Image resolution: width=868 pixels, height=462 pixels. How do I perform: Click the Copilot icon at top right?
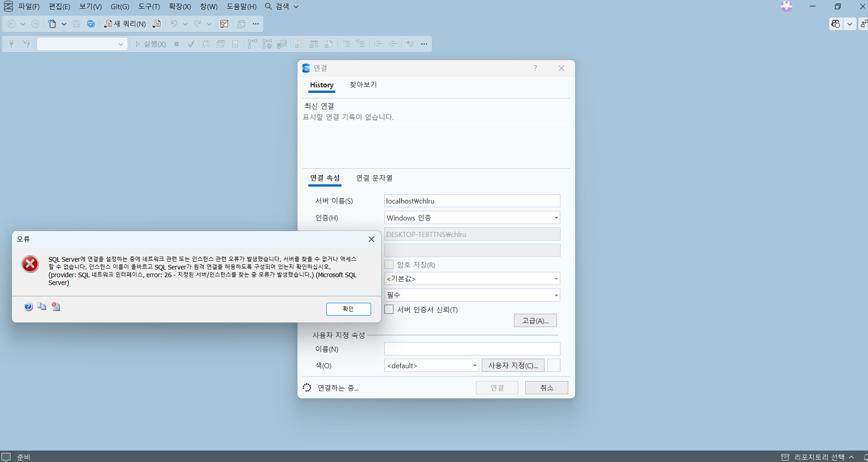(x=836, y=24)
